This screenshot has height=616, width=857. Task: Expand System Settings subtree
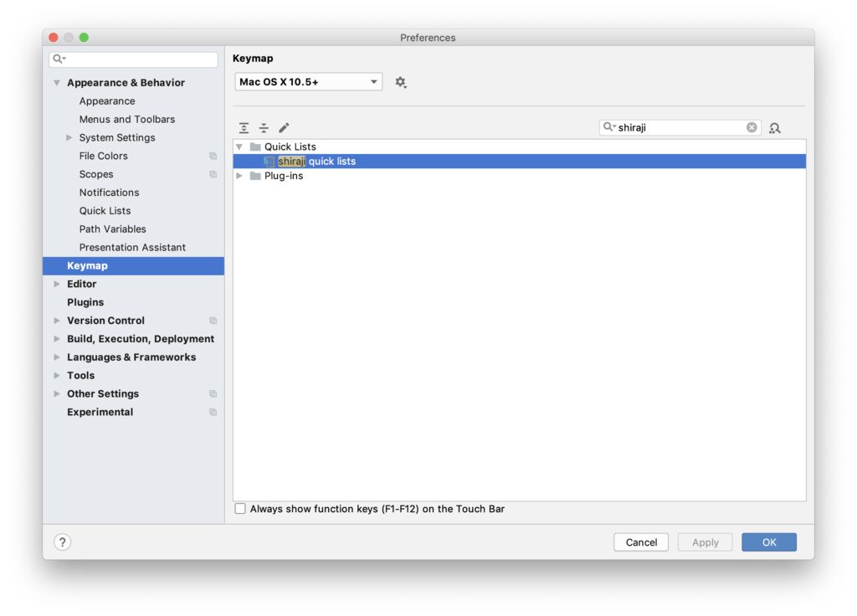pyautogui.click(x=69, y=138)
